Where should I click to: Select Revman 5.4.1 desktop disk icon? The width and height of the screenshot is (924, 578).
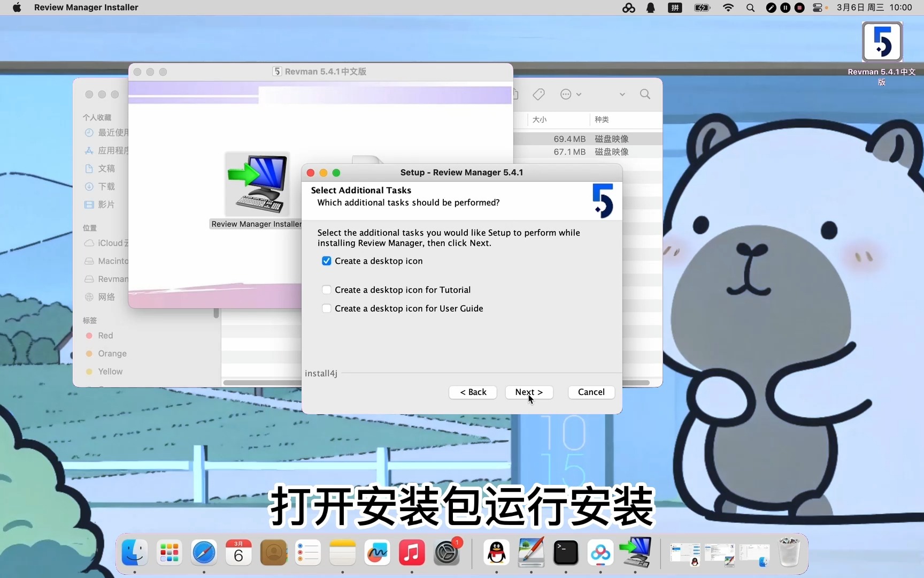point(882,42)
